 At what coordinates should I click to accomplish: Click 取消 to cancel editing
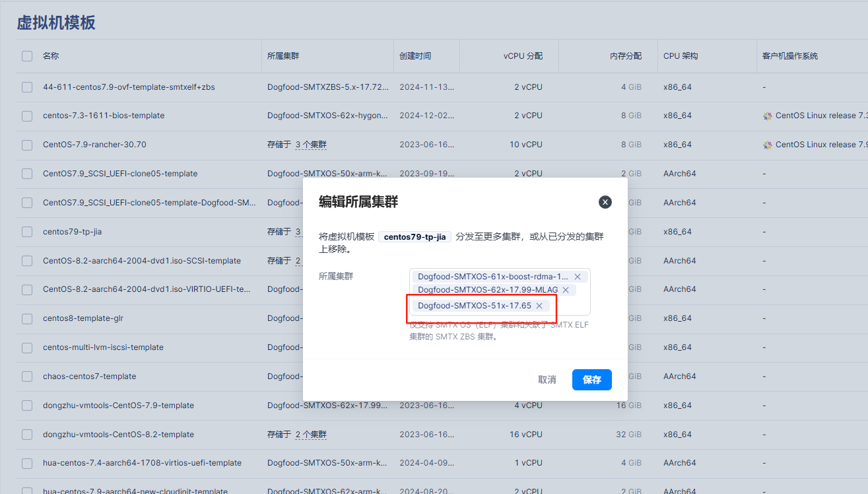pyautogui.click(x=547, y=380)
